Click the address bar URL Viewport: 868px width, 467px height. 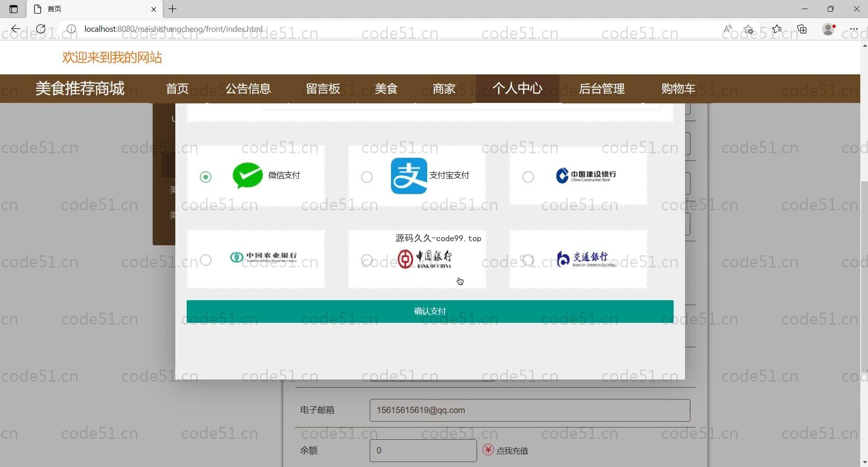point(174,29)
